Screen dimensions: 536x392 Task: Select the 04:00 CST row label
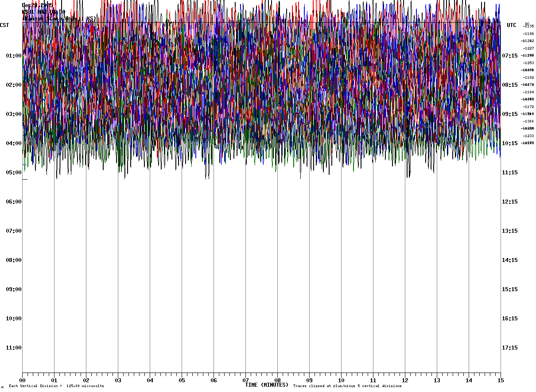tap(14, 143)
